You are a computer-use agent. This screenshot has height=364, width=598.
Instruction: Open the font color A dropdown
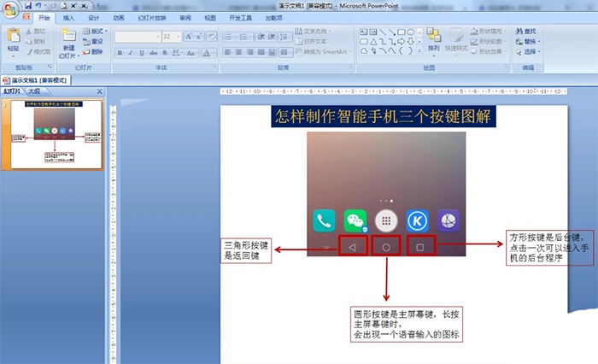(x=208, y=53)
